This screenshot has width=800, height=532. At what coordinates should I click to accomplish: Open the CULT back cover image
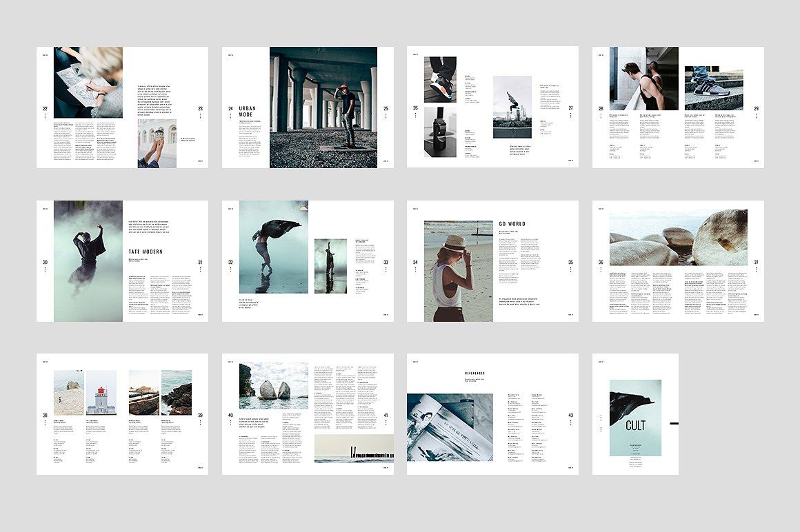point(635,418)
